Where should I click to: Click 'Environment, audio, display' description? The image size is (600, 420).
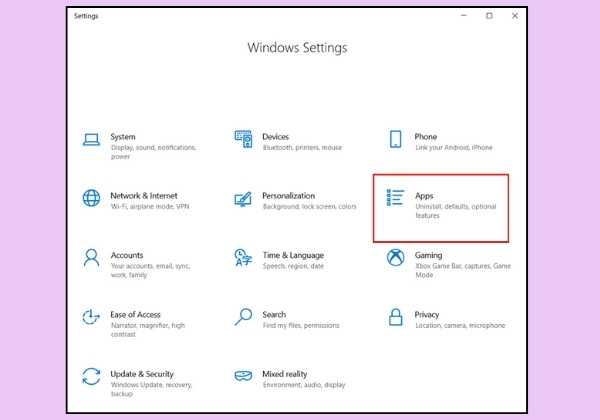click(304, 385)
